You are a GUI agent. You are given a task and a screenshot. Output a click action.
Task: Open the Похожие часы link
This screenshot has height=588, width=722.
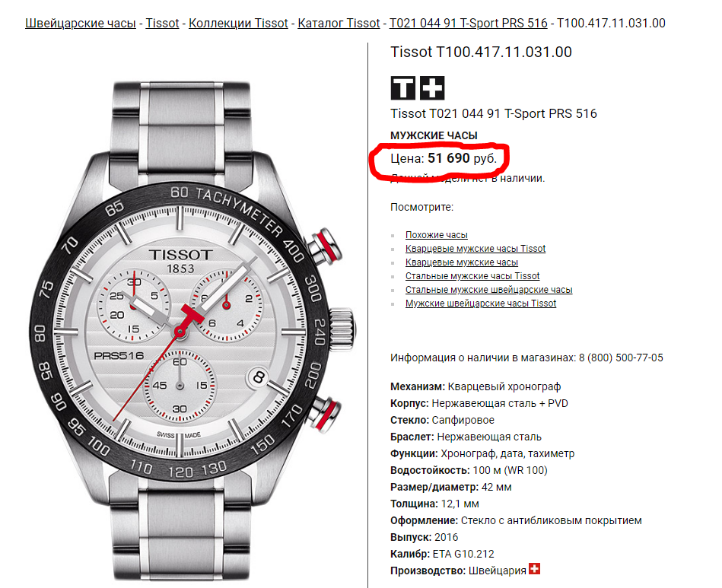437,235
